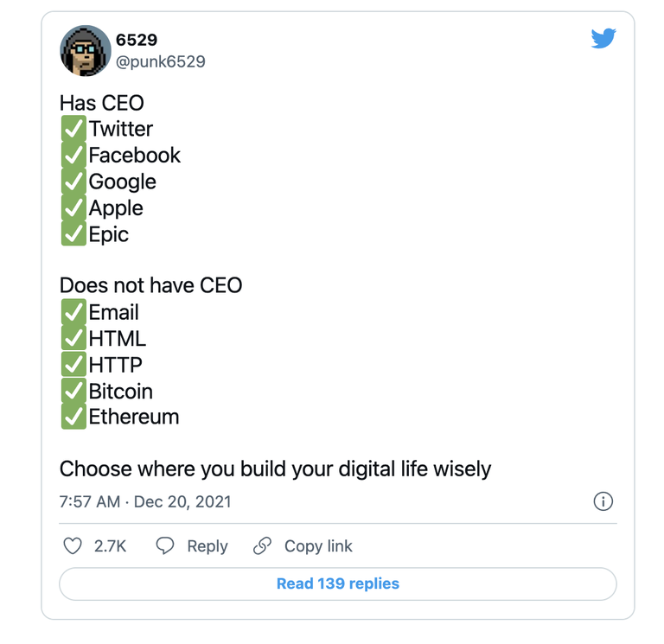Click the Copy link text

click(x=318, y=546)
